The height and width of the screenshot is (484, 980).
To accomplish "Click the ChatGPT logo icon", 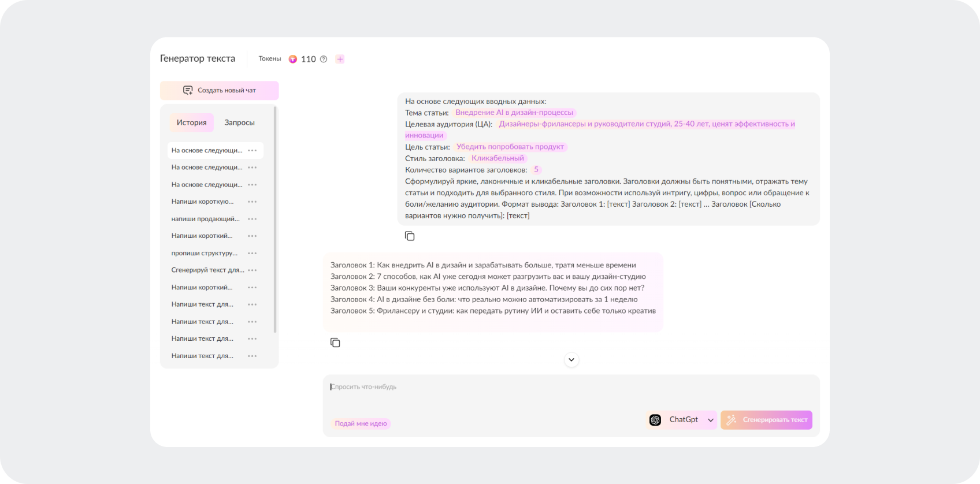I will [655, 420].
